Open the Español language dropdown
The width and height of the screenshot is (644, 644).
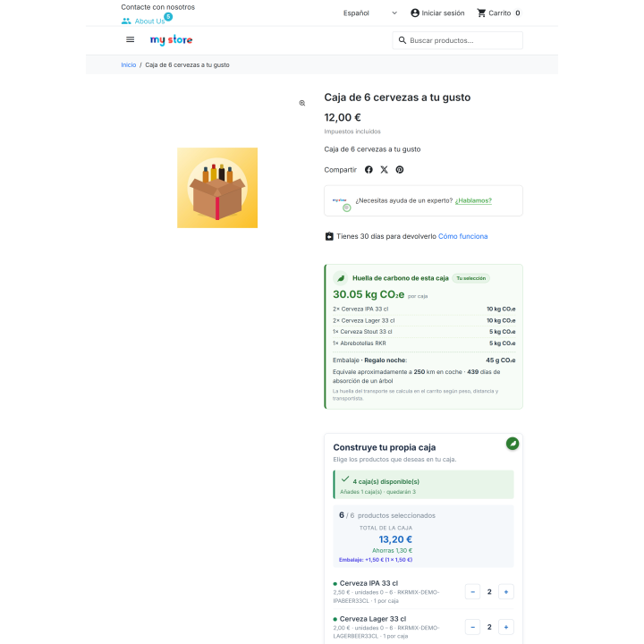point(369,13)
